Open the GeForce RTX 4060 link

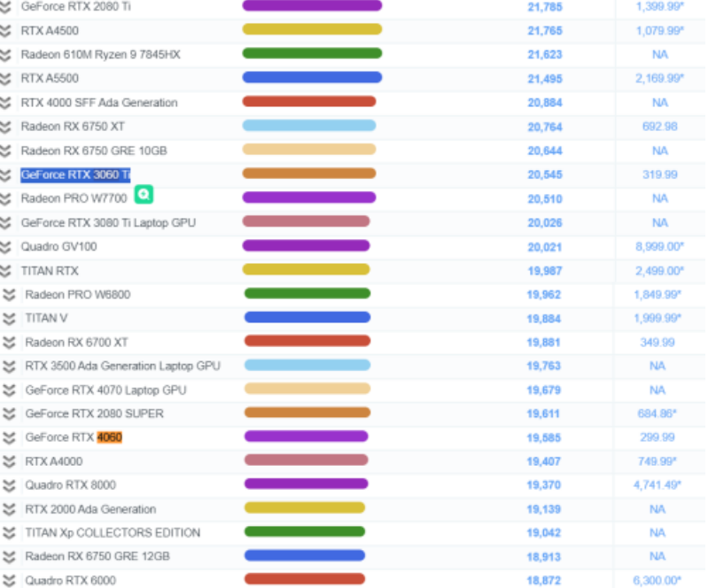[74, 437]
